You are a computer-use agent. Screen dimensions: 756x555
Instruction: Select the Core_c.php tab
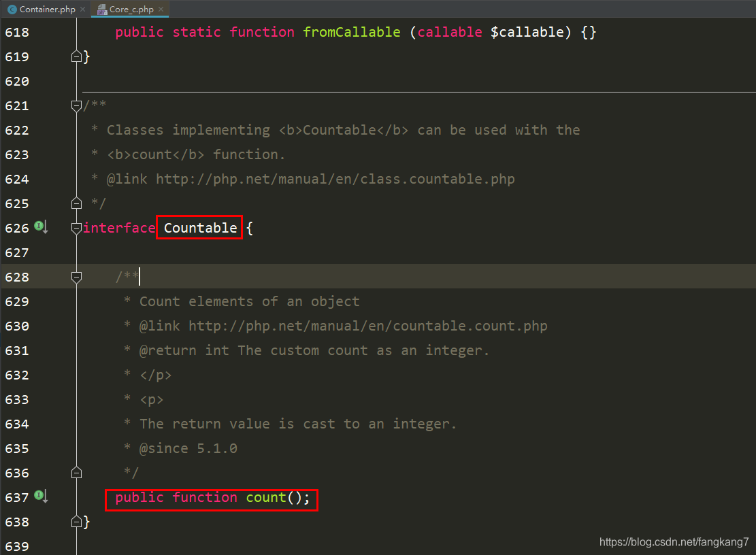click(x=130, y=9)
